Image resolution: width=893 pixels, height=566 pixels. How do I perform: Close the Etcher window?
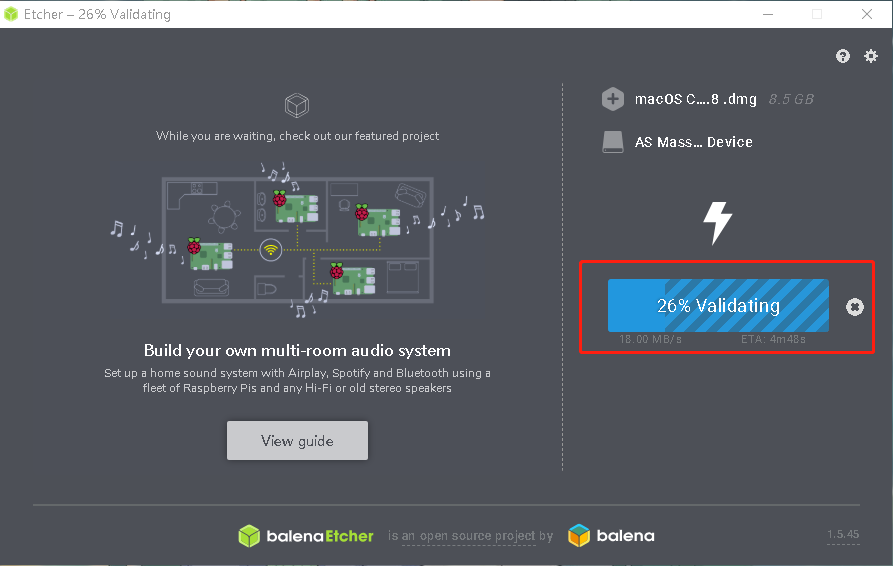866,14
